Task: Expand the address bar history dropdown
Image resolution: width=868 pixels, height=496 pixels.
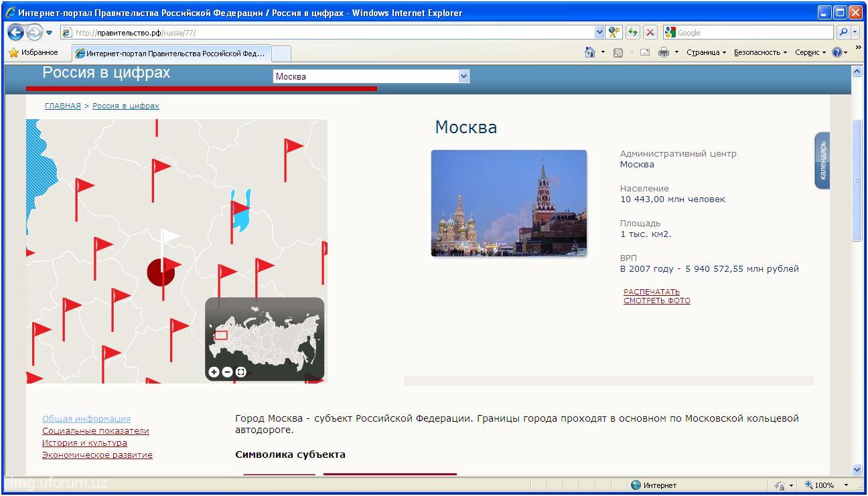Action: 599,32
